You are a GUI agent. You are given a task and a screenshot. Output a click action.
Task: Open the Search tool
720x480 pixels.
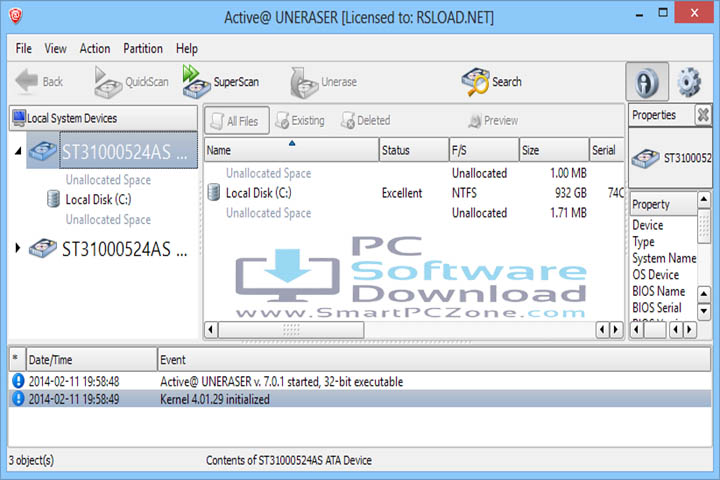tap(491, 82)
